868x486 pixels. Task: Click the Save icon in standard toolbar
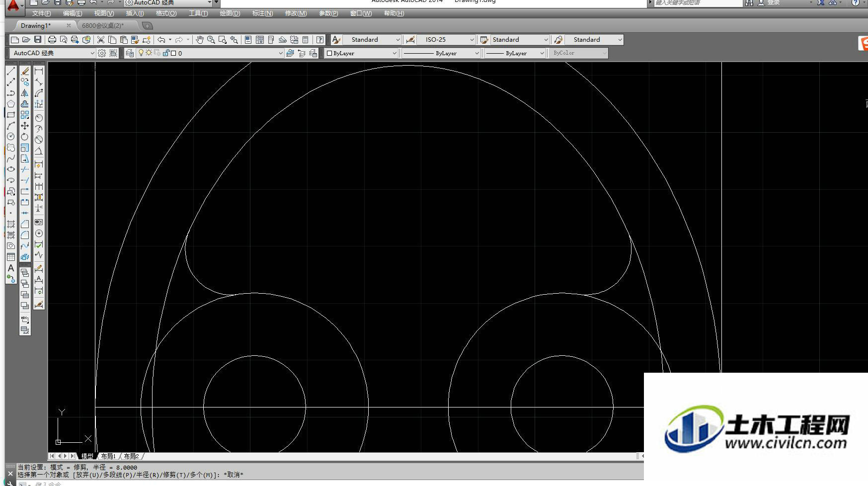pyautogui.click(x=38, y=40)
